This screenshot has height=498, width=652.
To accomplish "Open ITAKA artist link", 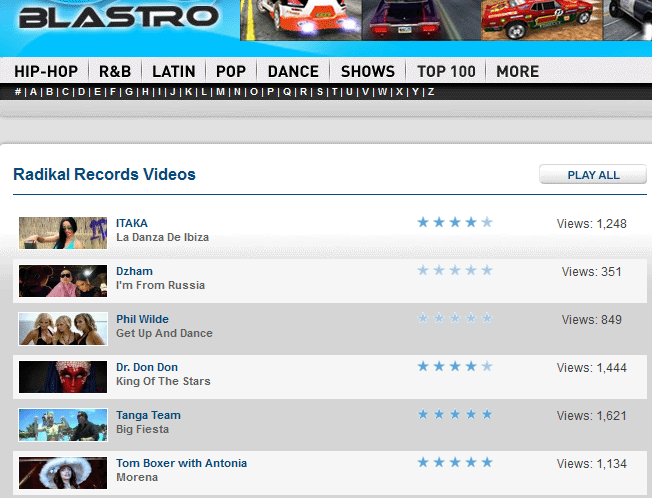I will point(131,223).
